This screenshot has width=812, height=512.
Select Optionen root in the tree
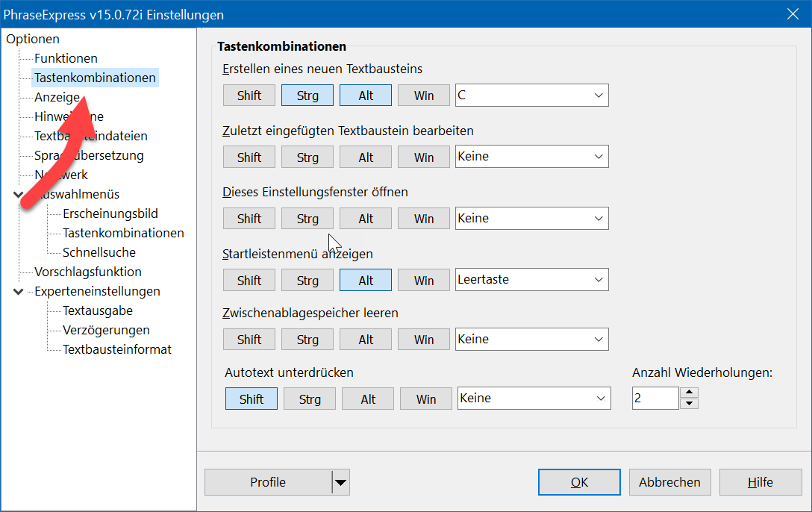tap(33, 39)
